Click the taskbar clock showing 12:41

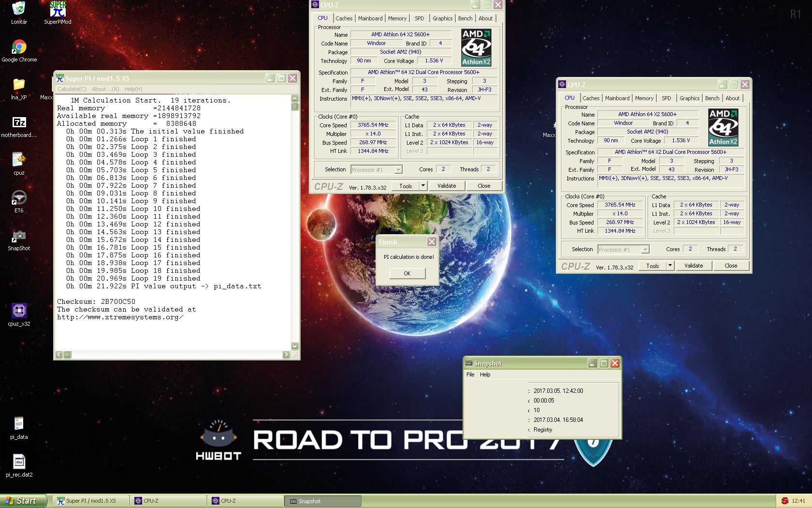click(798, 501)
